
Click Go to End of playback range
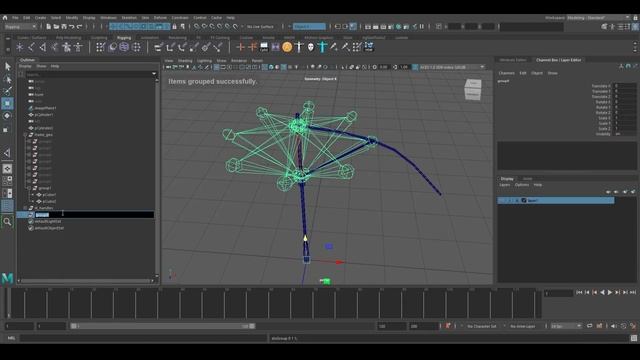pos(633,292)
